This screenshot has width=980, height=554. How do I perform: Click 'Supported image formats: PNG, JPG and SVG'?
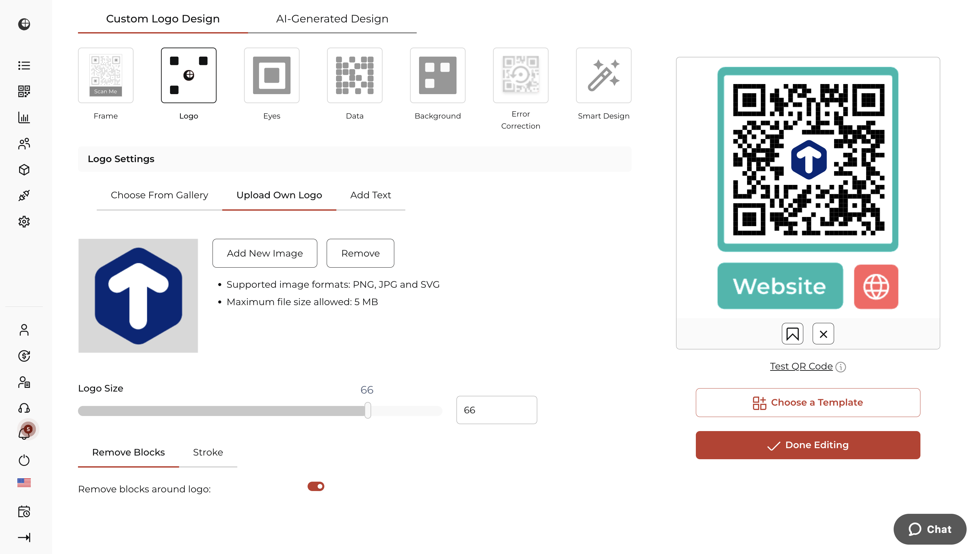pyautogui.click(x=333, y=284)
